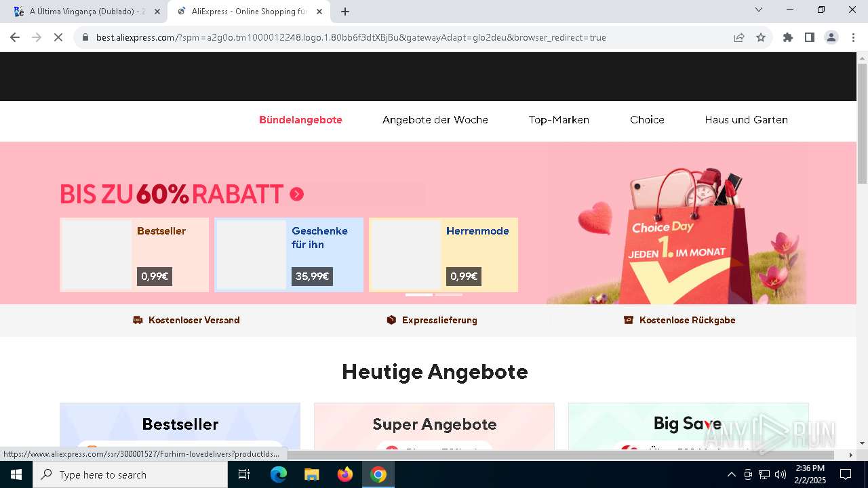Open the Geschenke für ihn card
The width and height of the screenshot is (868, 488).
(x=289, y=255)
